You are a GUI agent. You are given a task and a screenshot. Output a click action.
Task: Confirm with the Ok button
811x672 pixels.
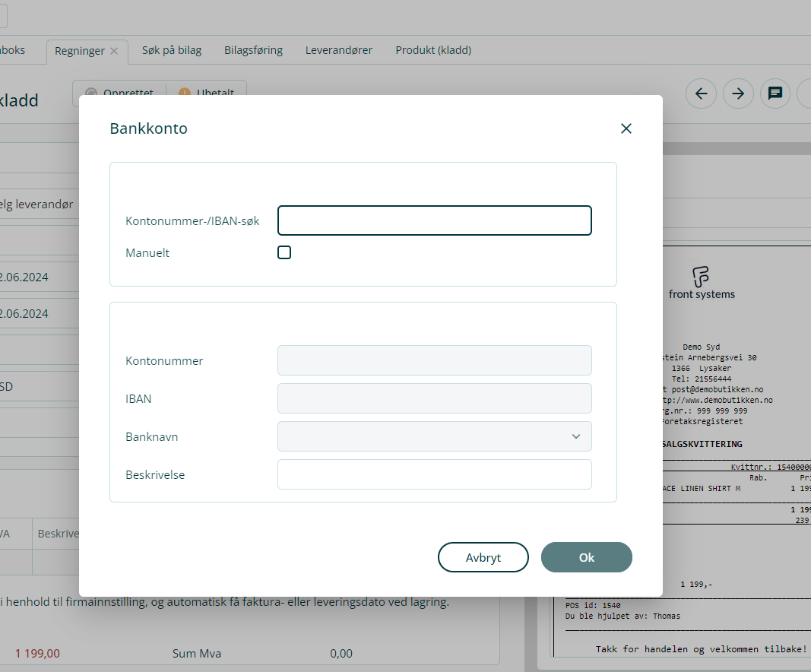click(586, 557)
